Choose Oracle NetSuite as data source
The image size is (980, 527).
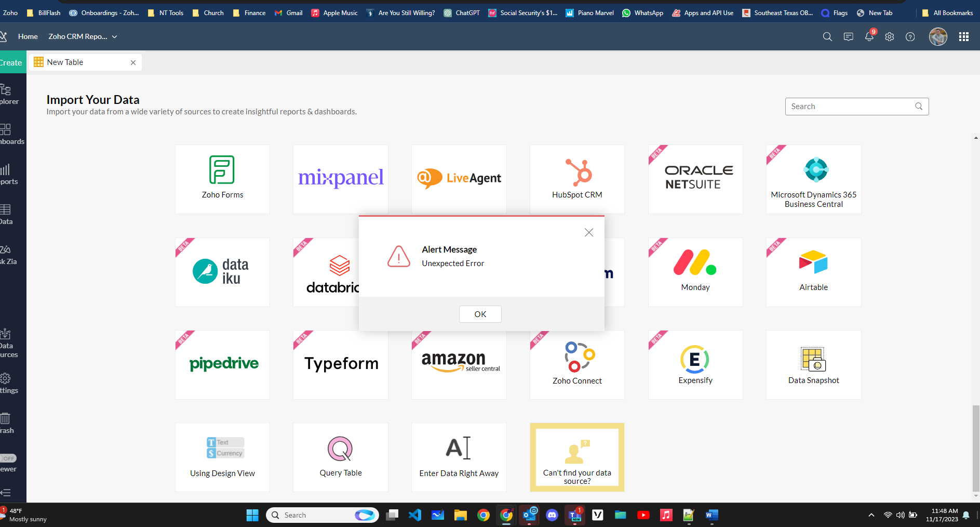point(695,179)
